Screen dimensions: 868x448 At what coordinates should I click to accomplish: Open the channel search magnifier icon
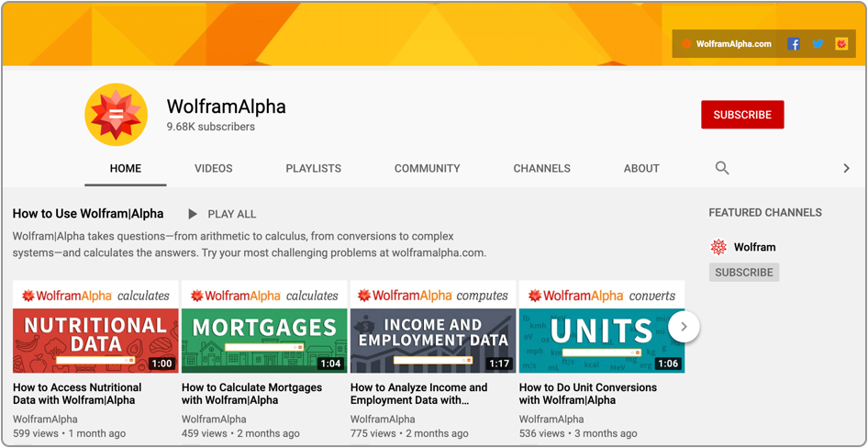722,168
